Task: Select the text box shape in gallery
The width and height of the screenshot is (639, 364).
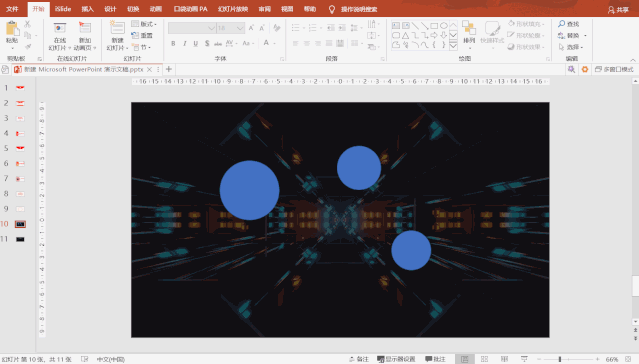Action: point(396,25)
